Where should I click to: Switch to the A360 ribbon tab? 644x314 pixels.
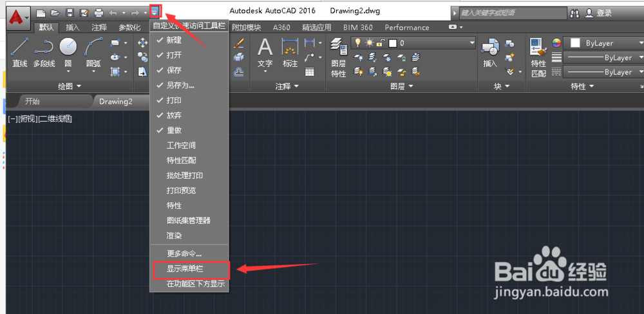282,28
